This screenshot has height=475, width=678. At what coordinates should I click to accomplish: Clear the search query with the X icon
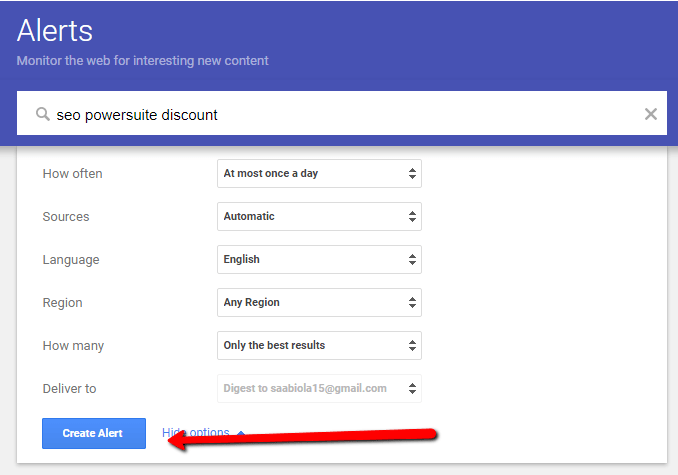[650, 114]
